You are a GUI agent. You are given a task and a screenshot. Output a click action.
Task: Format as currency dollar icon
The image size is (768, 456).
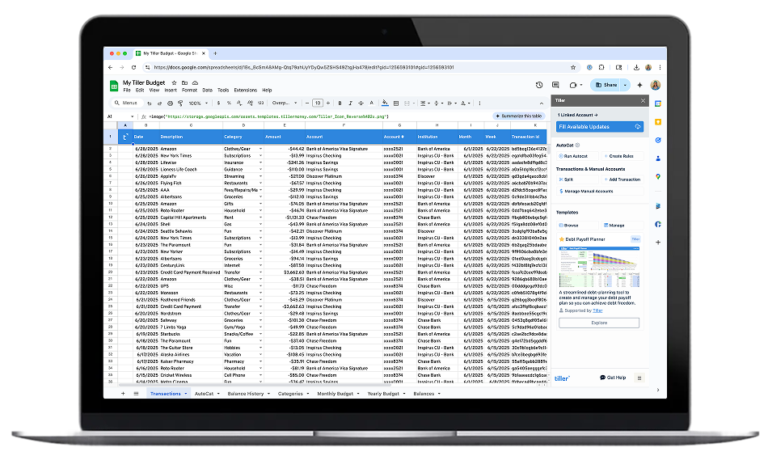pos(218,103)
